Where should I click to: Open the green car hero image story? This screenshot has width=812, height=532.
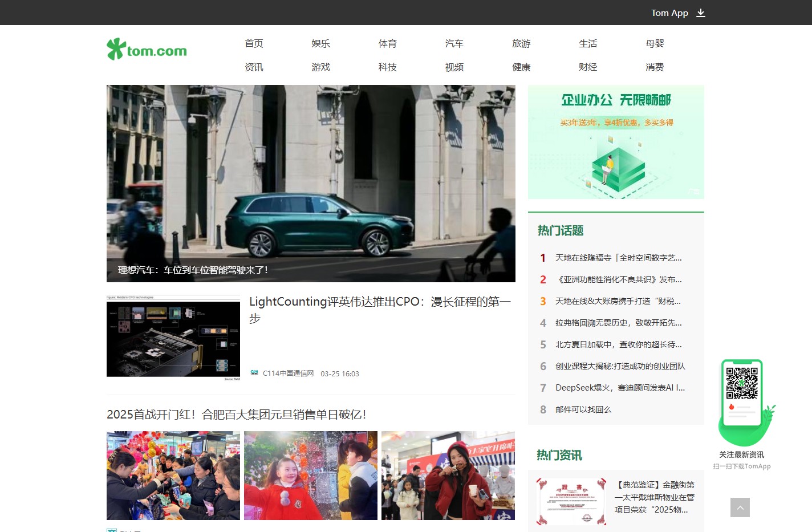click(311, 183)
